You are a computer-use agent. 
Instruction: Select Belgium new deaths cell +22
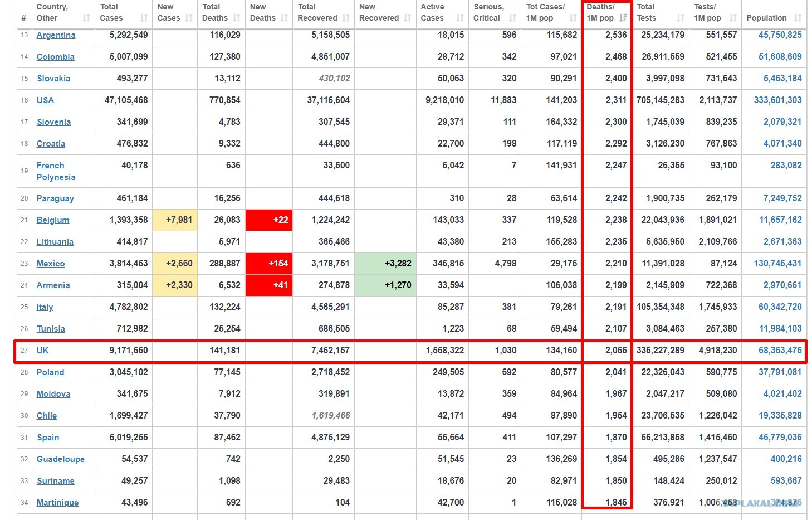pyautogui.click(x=269, y=220)
